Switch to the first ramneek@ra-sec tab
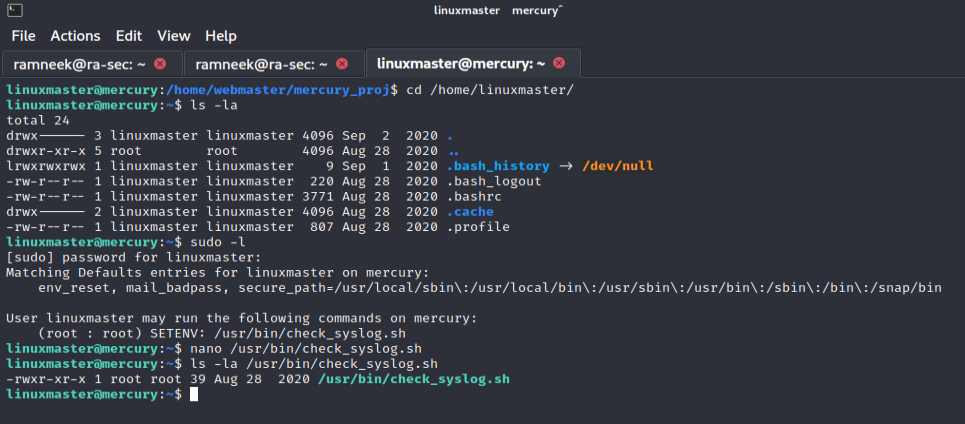This screenshot has width=965, height=424. point(80,64)
